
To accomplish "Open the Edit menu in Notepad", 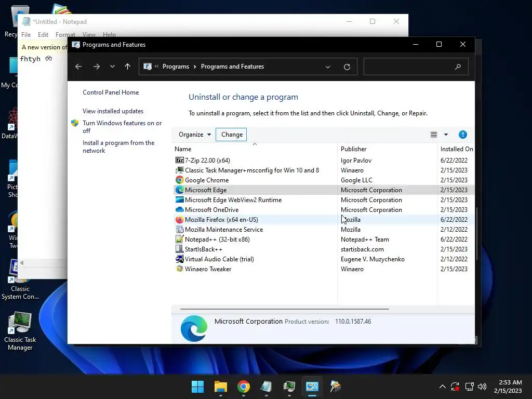I will click(x=43, y=35).
